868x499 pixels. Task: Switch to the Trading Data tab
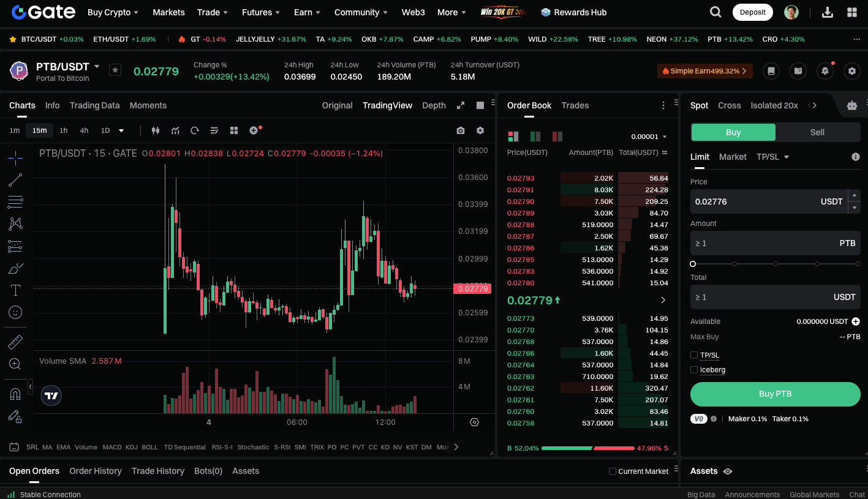(x=94, y=105)
